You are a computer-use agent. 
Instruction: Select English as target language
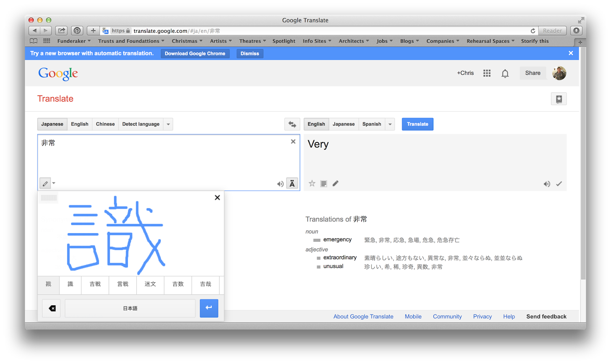(x=316, y=124)
